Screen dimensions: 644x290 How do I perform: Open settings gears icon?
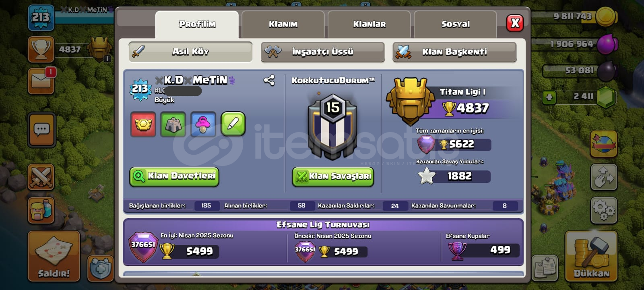(x=603, y=210)
